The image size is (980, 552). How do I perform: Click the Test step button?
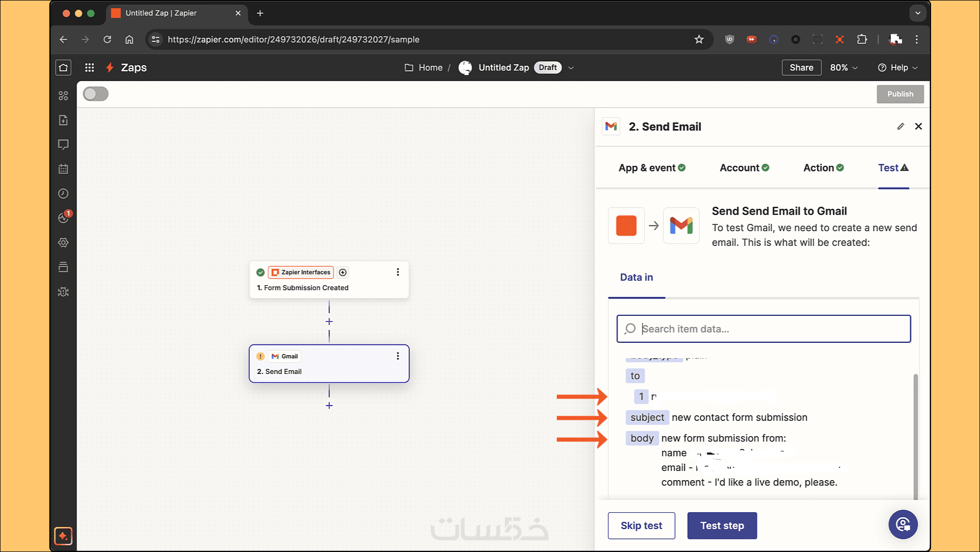pyautogui.click(x=721, y=525)
